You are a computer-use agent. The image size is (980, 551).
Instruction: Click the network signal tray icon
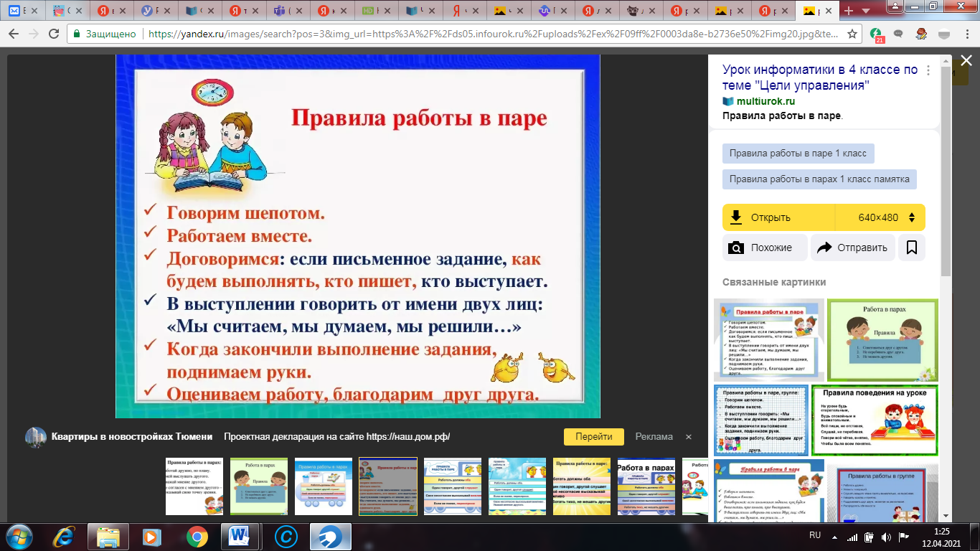[x=852, y=537]
